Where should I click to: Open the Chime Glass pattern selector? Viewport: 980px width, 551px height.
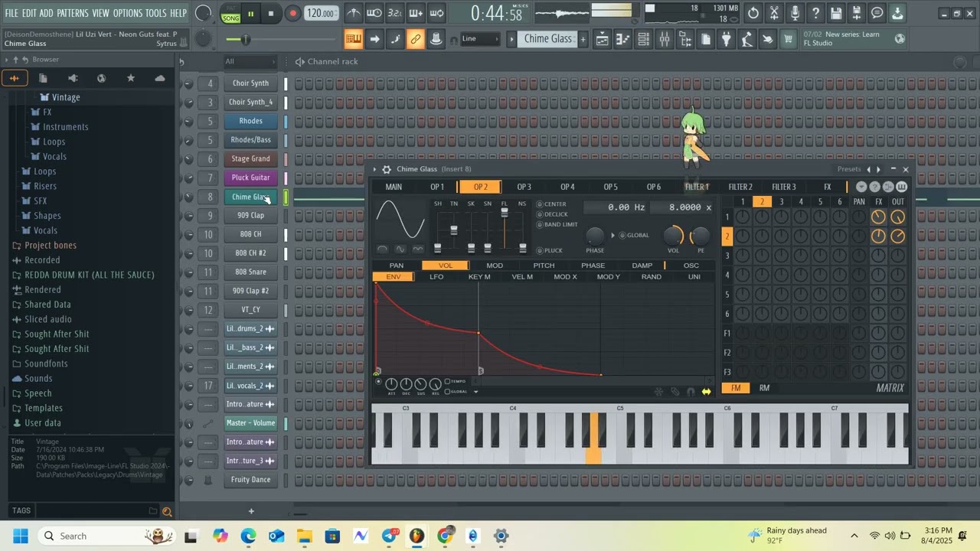click(548, 39)
